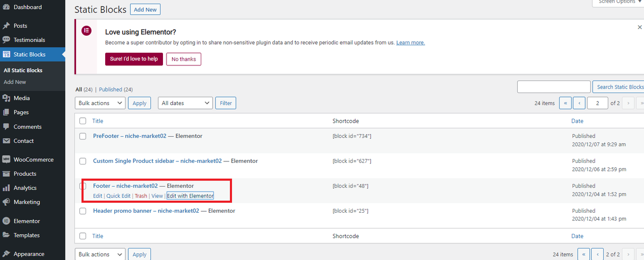Check the Footer – niche-market02 row checkbox

click(83, 186)
